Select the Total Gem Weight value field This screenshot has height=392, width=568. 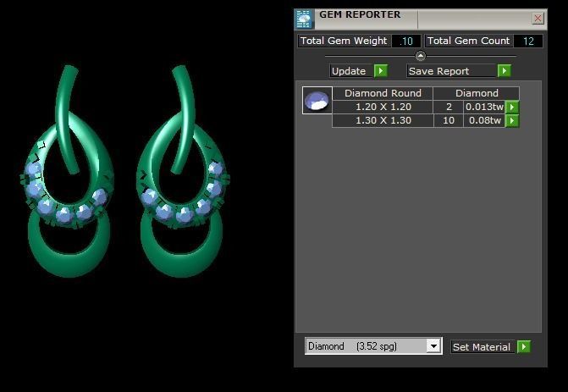pos(406,41)
